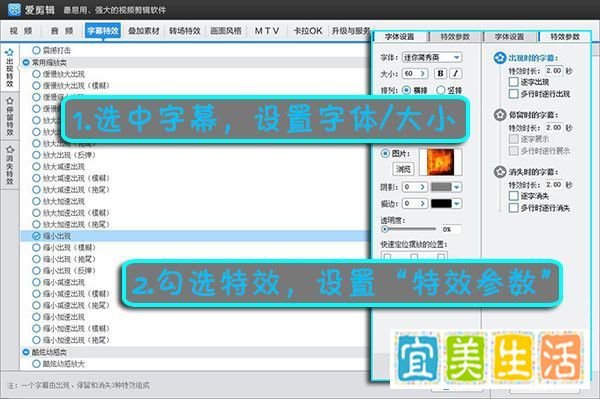Click the 0% transparency value field
The image size is (600, 399).
451,230
